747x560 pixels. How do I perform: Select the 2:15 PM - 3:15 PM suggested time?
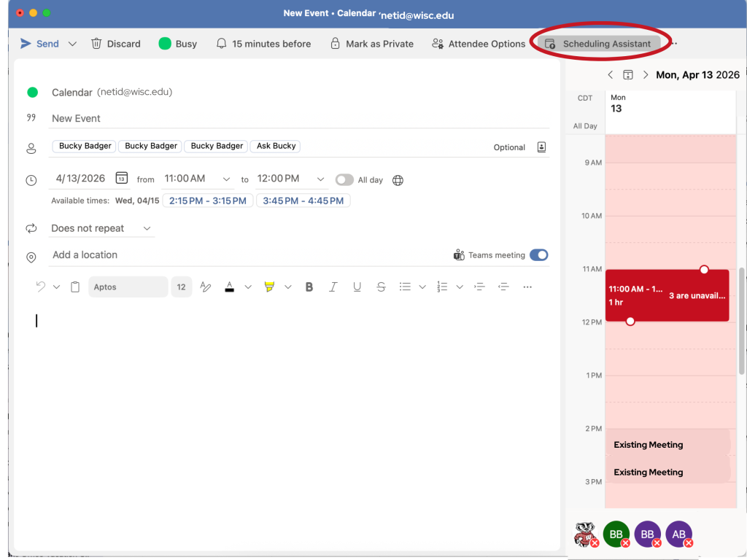click(208, 201)
